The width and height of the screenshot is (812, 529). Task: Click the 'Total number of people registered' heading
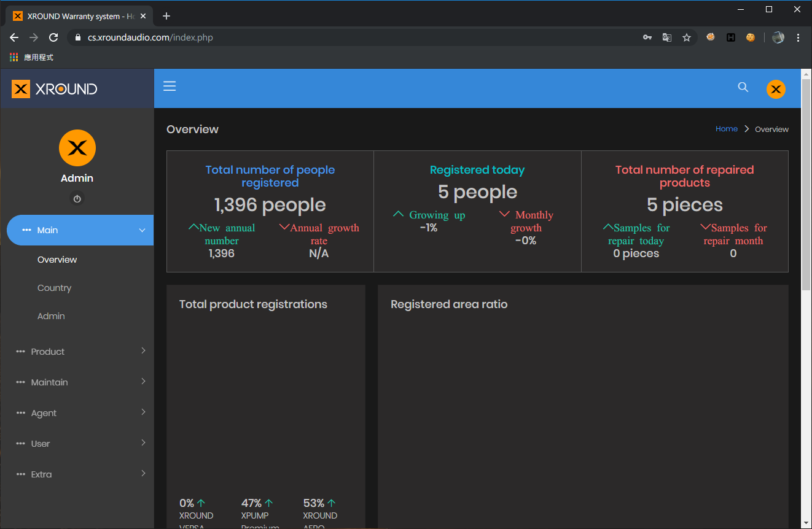click(270, 176)
